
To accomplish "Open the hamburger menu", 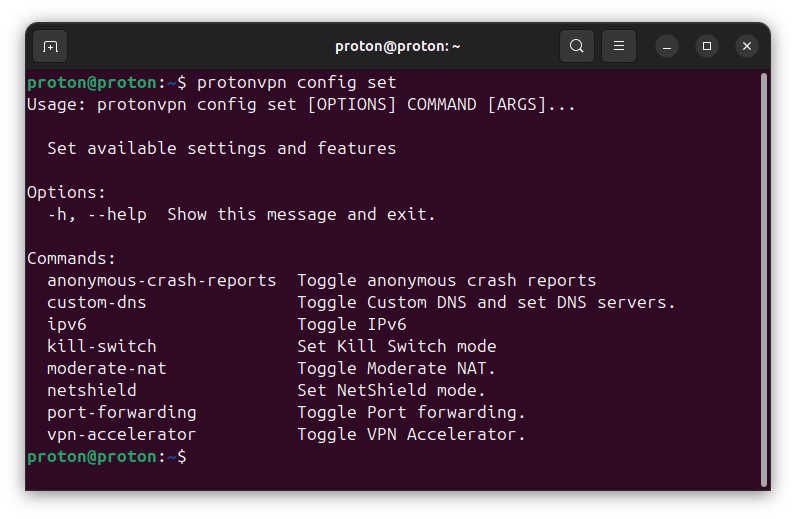I will click(619, 46).
